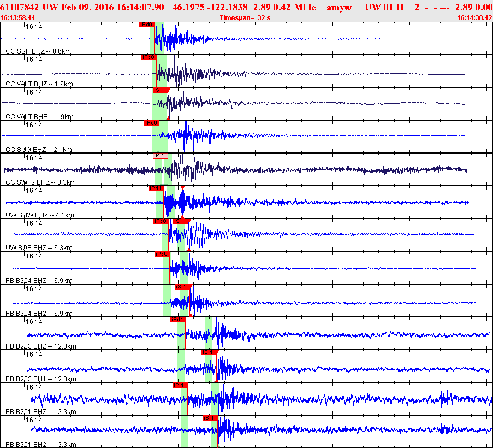493x448 pixels.
Task: Click the 16:14 time tick on B201 EH2 row
Action: pos(34,420)
